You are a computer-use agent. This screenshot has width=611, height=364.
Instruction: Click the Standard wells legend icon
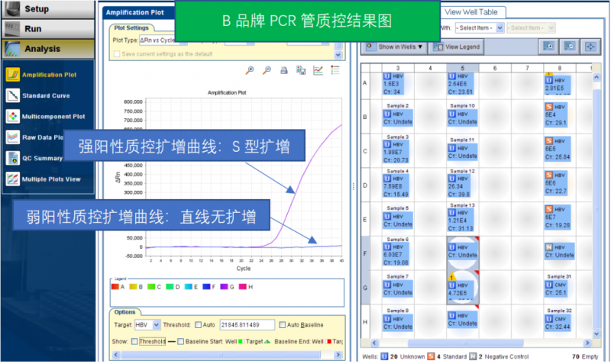[x=431, y=356]
